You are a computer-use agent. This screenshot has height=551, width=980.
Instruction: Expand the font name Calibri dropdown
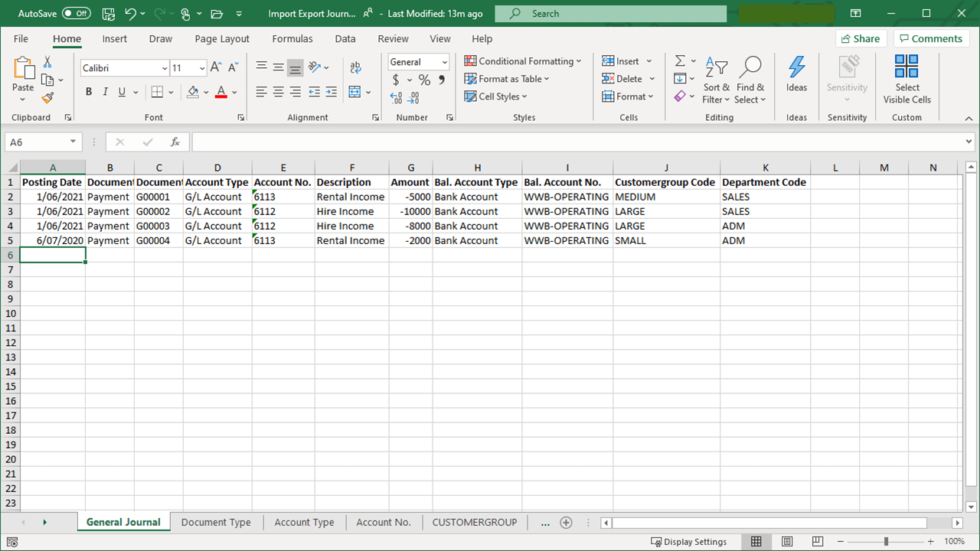tap(164, 68)
